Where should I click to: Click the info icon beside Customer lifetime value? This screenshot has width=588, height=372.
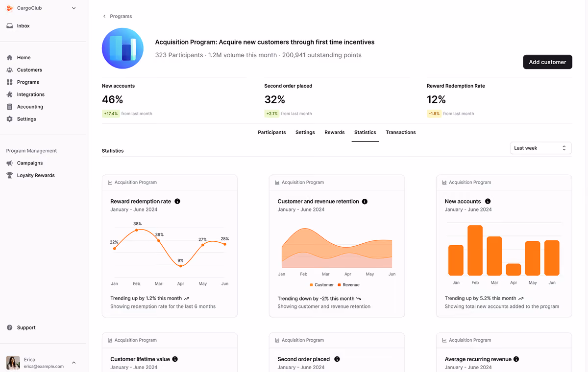click(175, 359)
